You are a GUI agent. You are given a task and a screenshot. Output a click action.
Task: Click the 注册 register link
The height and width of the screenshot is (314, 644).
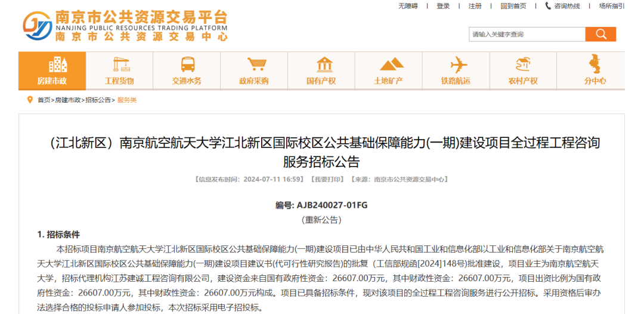point(475,6)
